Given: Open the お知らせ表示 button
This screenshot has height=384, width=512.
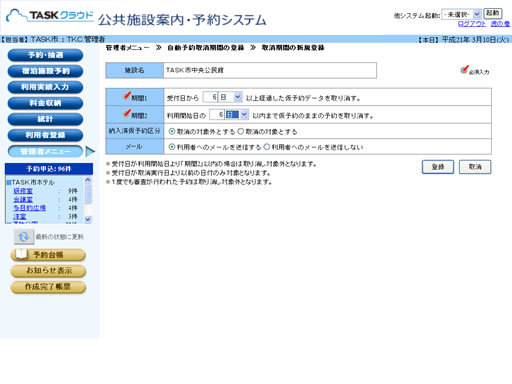Looking at the screenshot, I should pyautogui.click(x=48, y=271).
